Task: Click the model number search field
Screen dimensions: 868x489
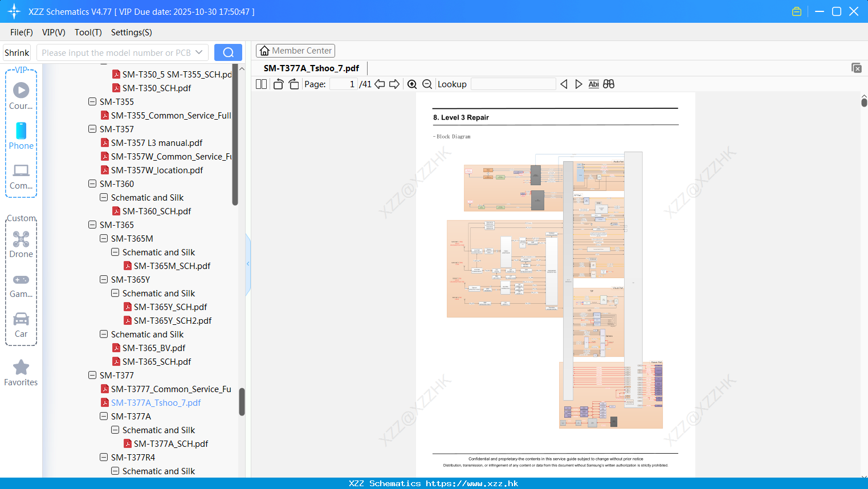Action: pos(116,52)
